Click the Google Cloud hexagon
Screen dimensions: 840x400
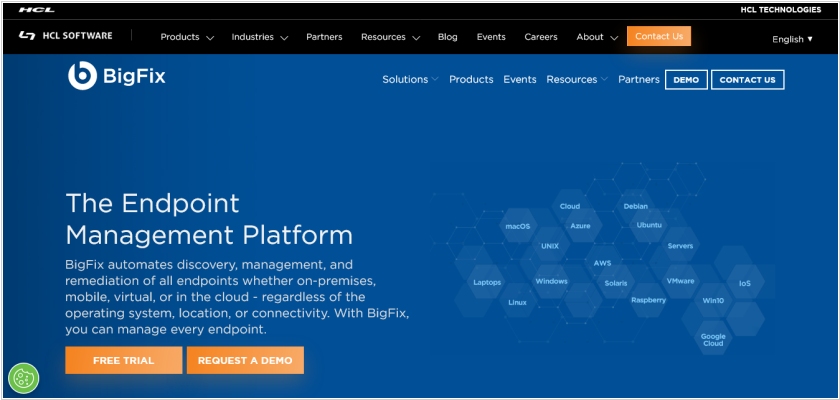click(713, 340)
